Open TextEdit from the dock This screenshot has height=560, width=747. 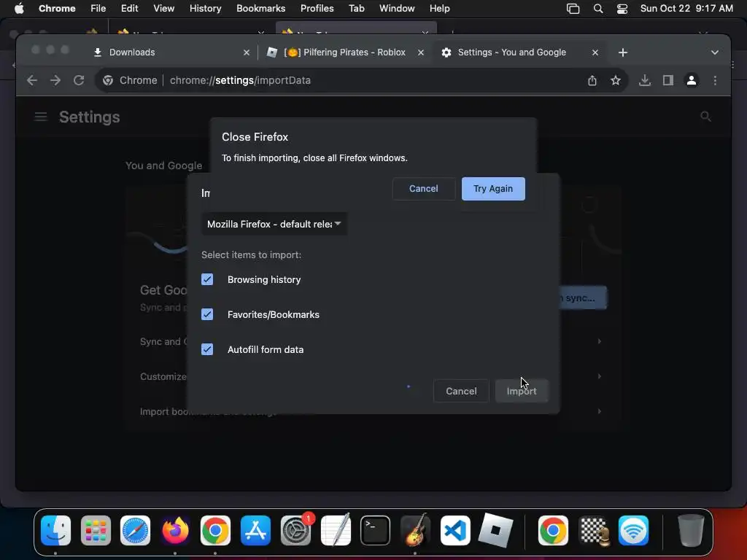[x=336, y=530]
